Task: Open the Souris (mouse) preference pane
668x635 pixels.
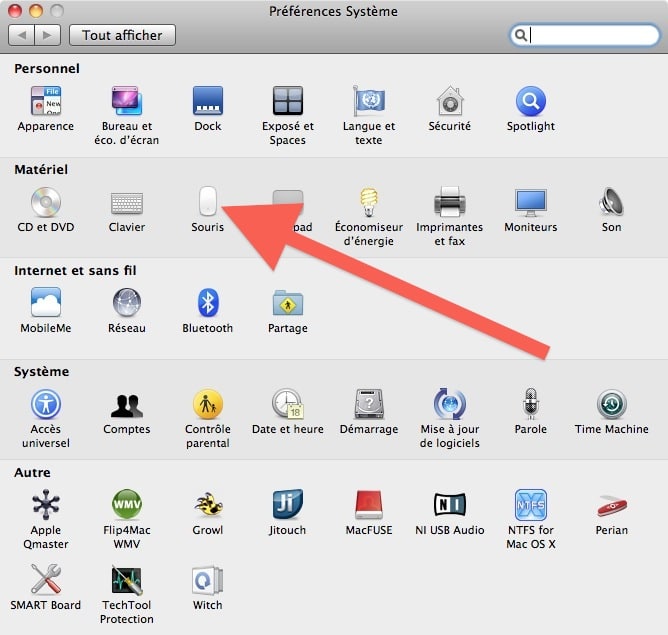Action: tap(208, 203)
